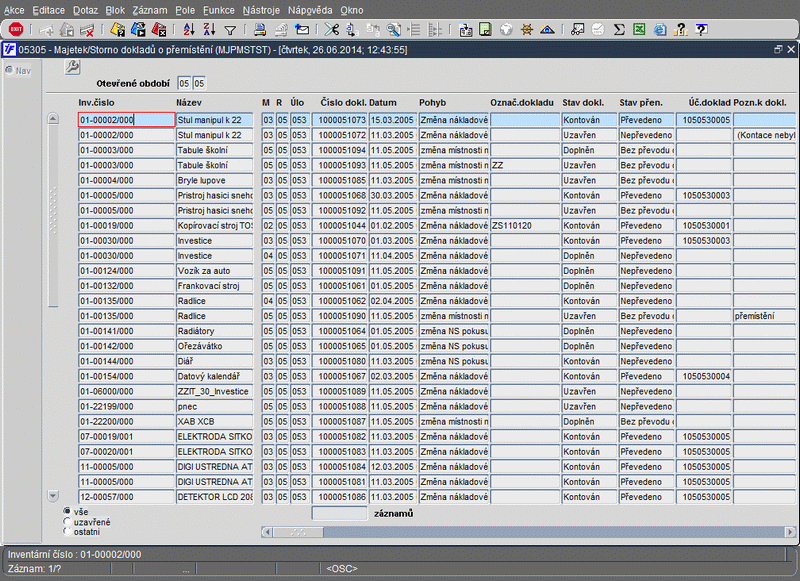Click the execute query blue folder icon

138,30
